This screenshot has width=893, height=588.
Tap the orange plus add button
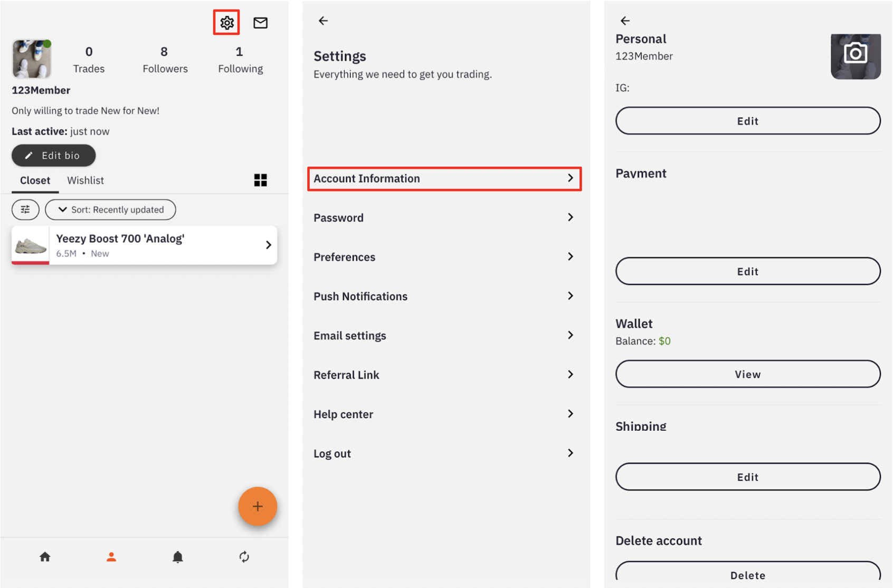click(258, 506)
